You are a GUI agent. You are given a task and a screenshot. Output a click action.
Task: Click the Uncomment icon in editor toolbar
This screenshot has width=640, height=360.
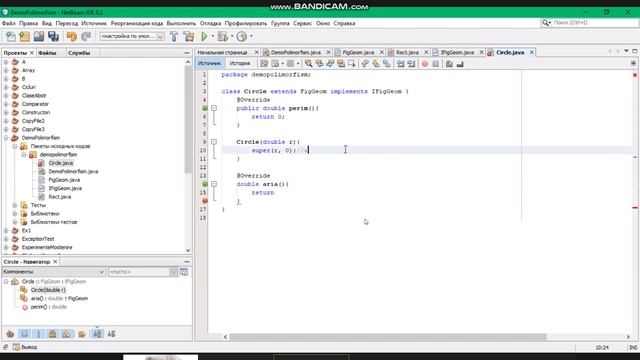[x=460, y=64]
